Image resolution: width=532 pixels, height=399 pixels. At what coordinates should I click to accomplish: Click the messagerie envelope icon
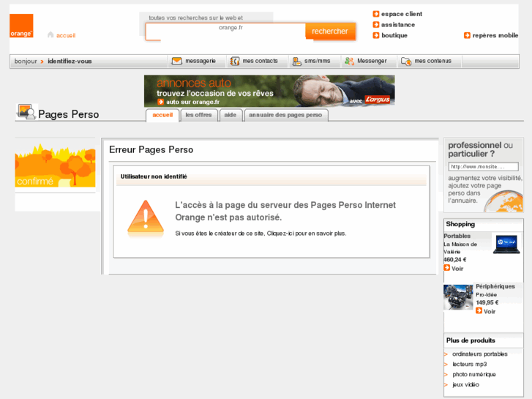177,61
